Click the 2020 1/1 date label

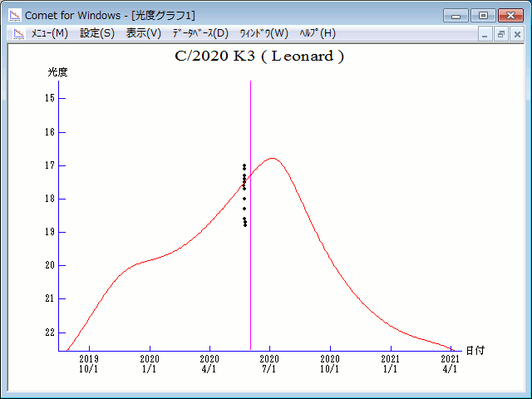[150, 364]
